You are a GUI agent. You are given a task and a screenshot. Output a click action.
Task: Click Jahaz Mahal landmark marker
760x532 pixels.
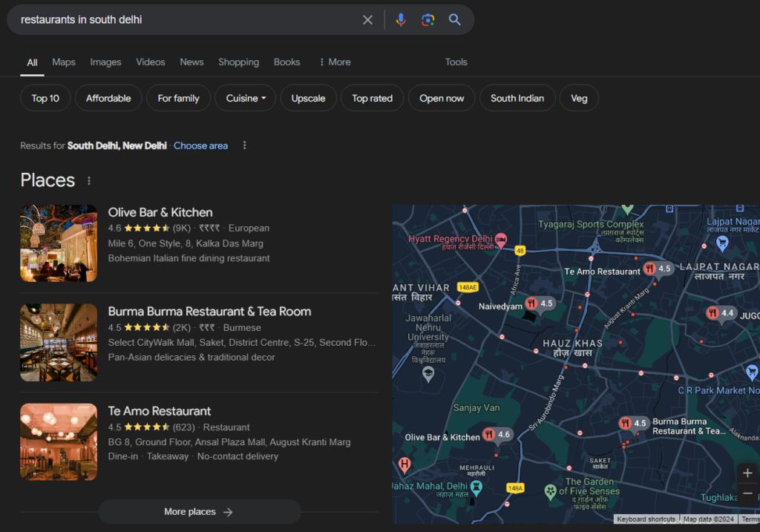476,487
